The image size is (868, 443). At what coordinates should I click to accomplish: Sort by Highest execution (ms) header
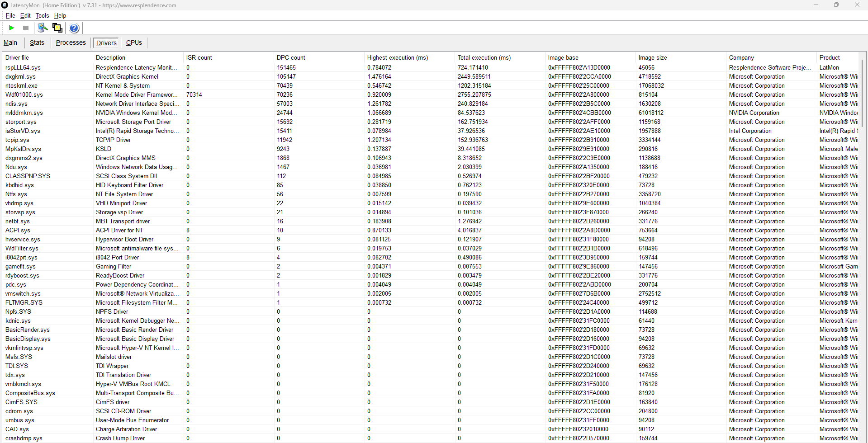click(409, 57)
